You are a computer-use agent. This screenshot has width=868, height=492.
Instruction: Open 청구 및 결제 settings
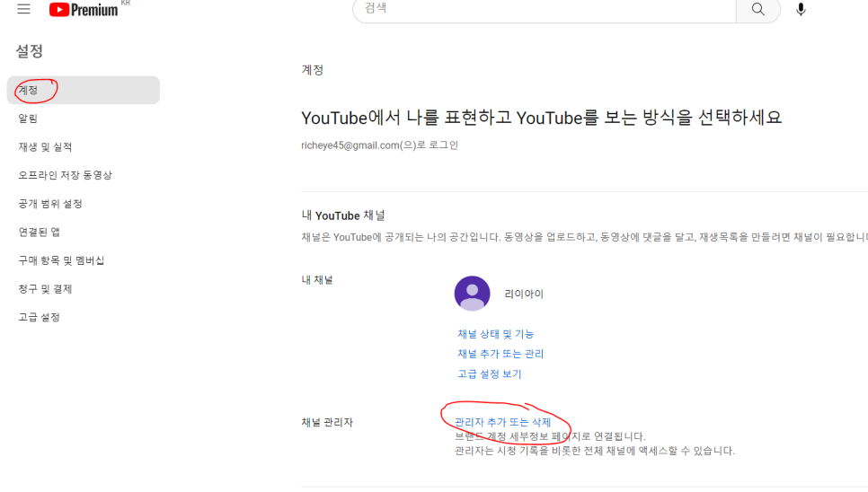click(x=46, y=289)
